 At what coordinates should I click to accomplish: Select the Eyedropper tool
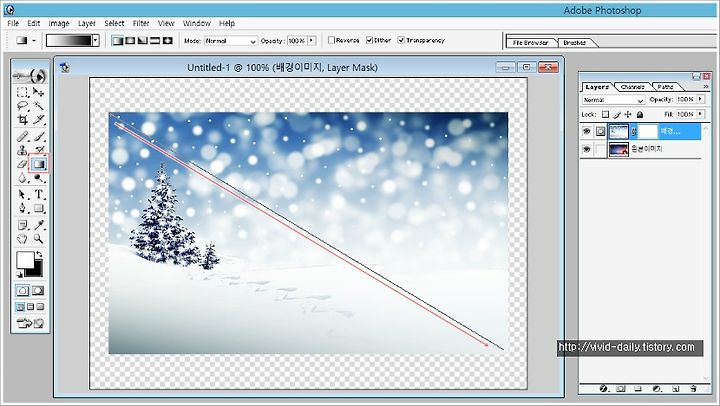tap(39, 225)
